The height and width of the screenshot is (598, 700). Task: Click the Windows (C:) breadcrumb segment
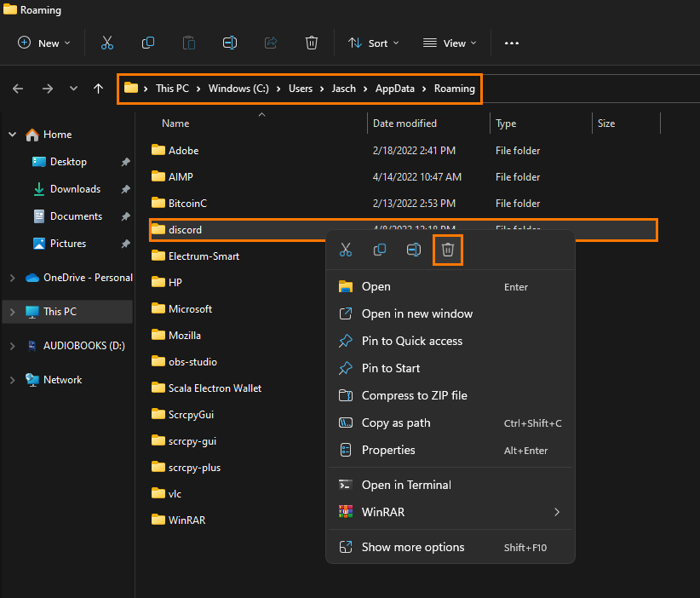[238, 89]
